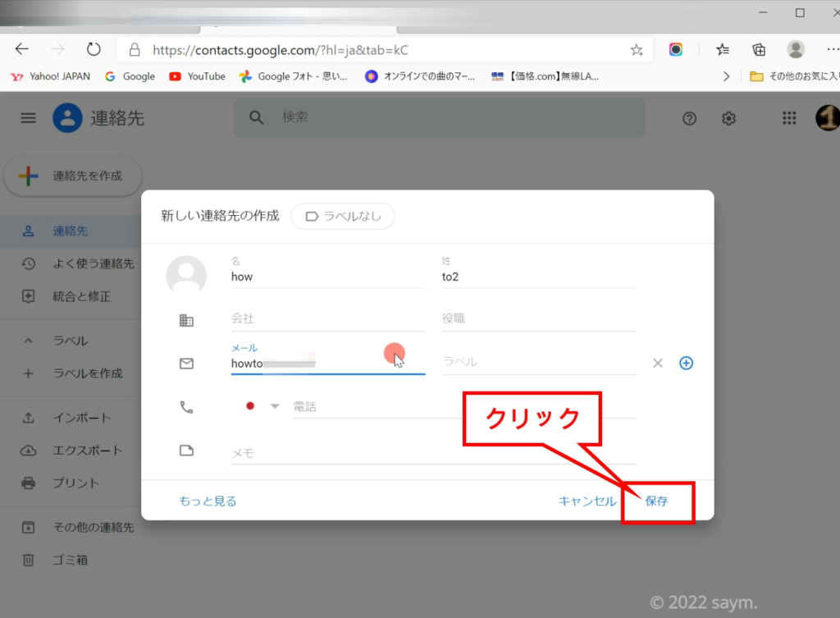The width and height of the screenshot is (840, 618).
Task: Collapse the ラベル section chevron
Action: pyautogui.click(x=29, y=341)
